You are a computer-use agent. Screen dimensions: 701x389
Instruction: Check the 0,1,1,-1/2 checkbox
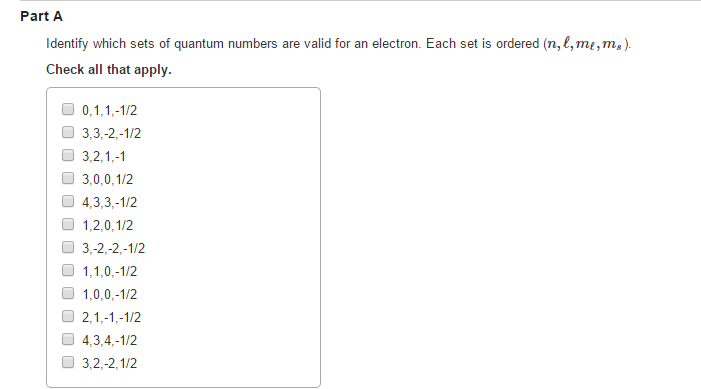pyautogui.click(x=68, y=109)
